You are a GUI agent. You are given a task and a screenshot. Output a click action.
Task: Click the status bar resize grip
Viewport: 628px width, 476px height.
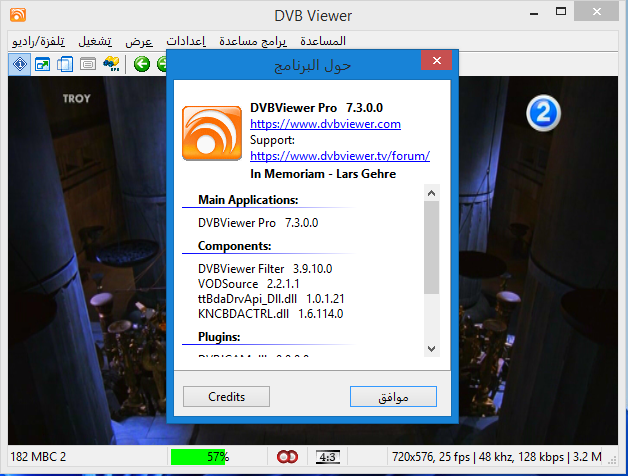(x=612, y=460)
